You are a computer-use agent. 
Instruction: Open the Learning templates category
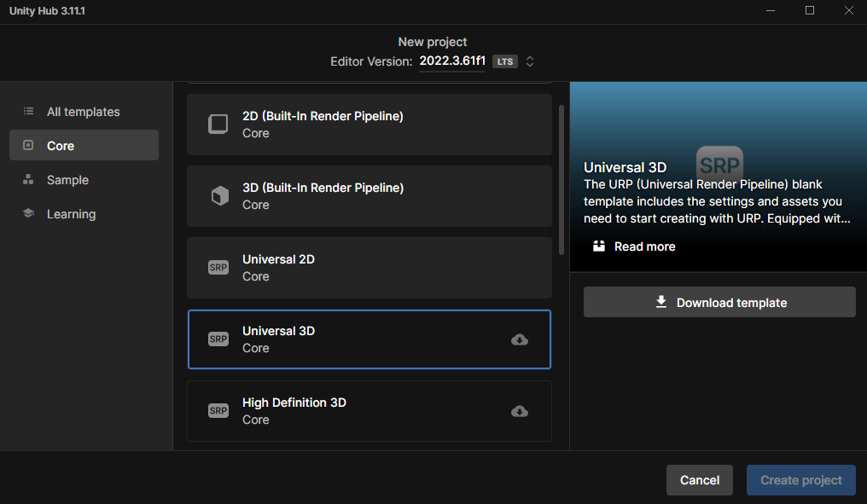click(84, 214)
